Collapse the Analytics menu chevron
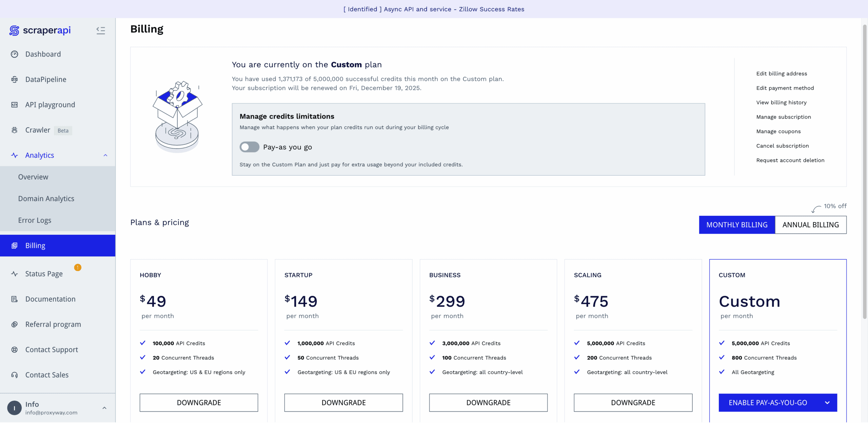This screenshot has width=868, height=423. click(x=105, y=155)
